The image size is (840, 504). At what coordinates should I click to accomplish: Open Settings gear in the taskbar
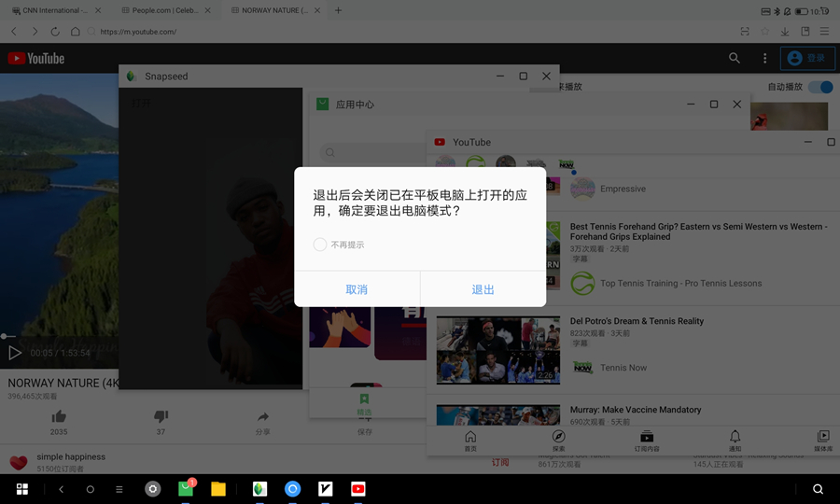153,489
